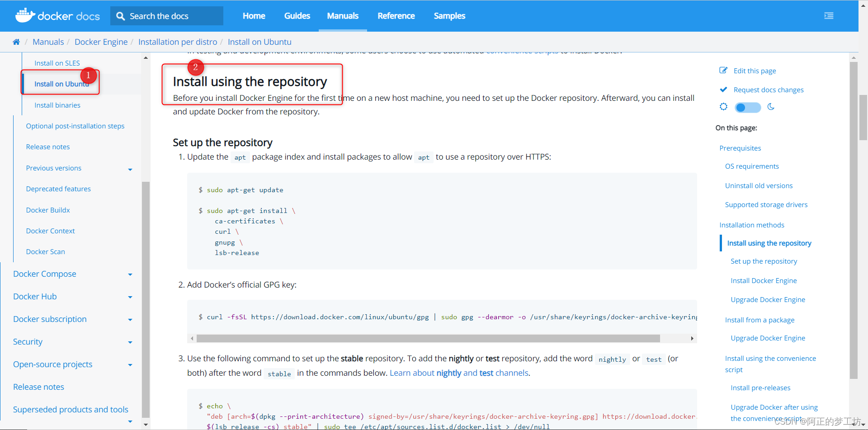Open Optional post-installation steps

(75, 126)
